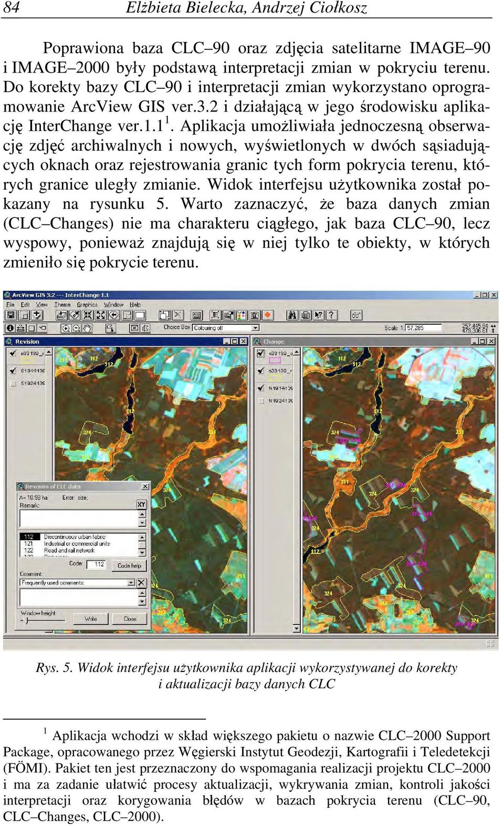
Task: Click the Write button
Action: coord(91,618)
